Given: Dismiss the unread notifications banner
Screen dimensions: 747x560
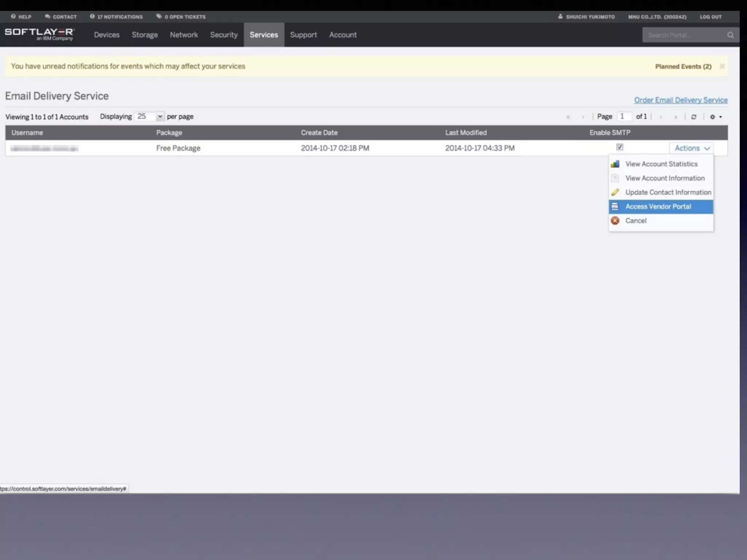Looking at the screenshot, I should pyautogui.click(x=722, y=66).
